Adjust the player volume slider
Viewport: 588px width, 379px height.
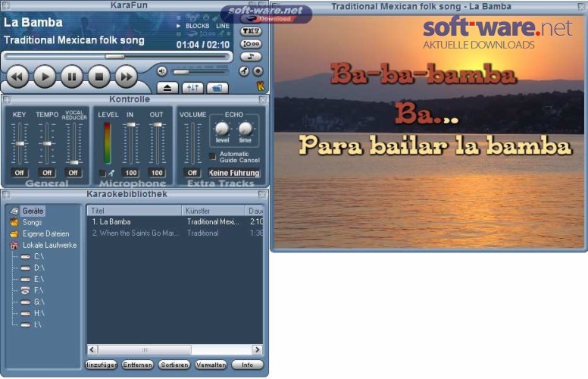pos(200,72)
